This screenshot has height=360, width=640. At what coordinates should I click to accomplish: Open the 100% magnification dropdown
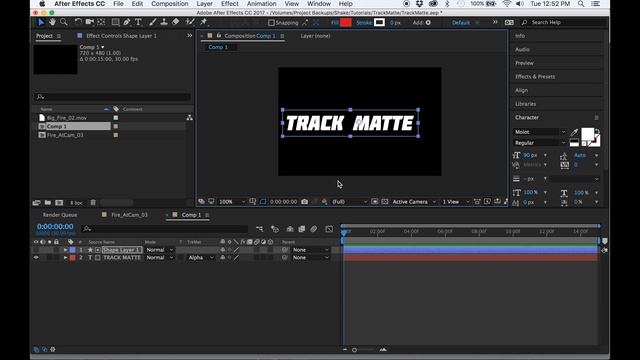coord(232,202)
